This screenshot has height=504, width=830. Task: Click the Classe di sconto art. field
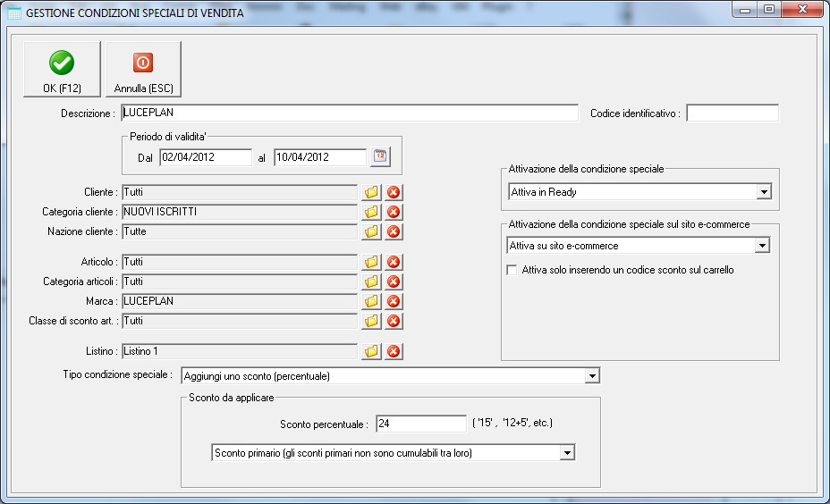(240, 321)
